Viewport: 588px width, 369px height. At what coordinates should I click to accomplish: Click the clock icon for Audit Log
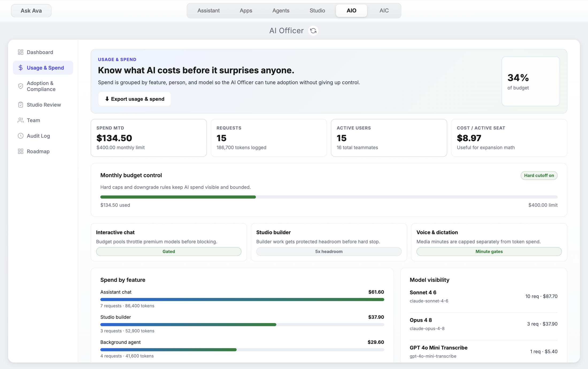[x=21, y=136]
